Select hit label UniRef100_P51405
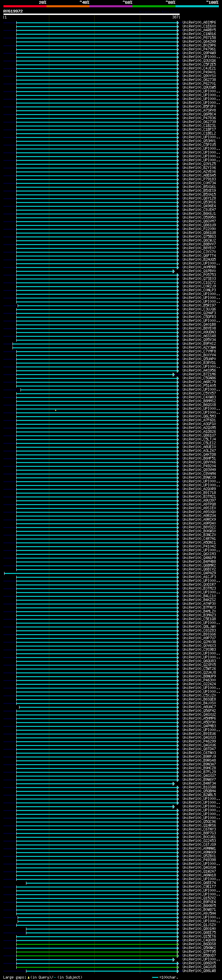Screen dimensions: 222x980 click(x=199, y=386)
